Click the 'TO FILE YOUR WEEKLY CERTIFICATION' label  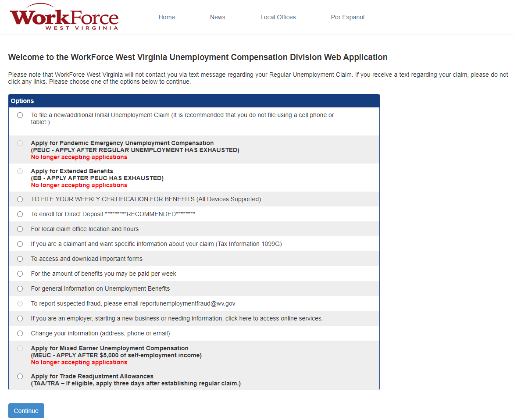tap(146, 199)
